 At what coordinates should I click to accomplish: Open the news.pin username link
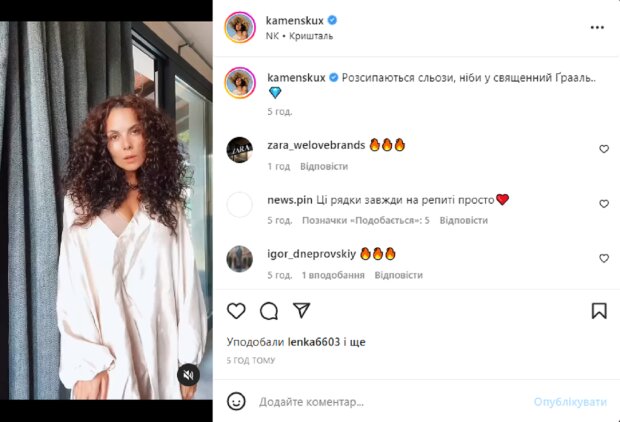pyautogui.click(x=291, y=200)
